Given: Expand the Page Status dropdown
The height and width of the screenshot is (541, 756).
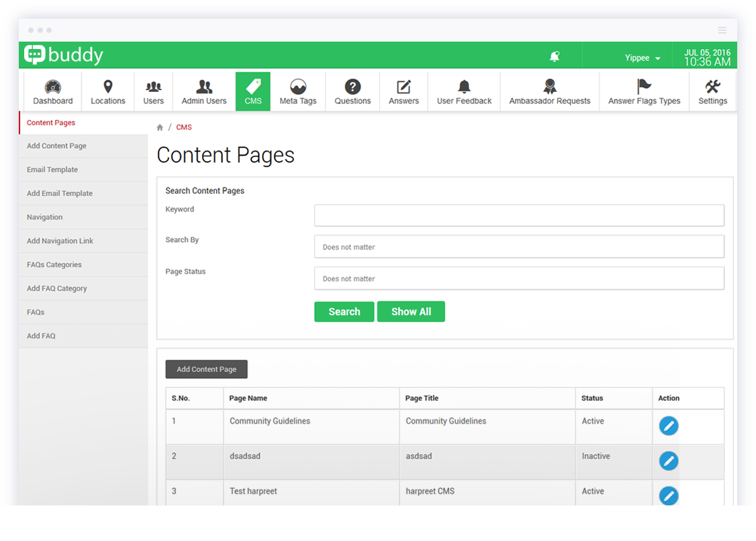Looking at the screenshot, I should point(519,279).
